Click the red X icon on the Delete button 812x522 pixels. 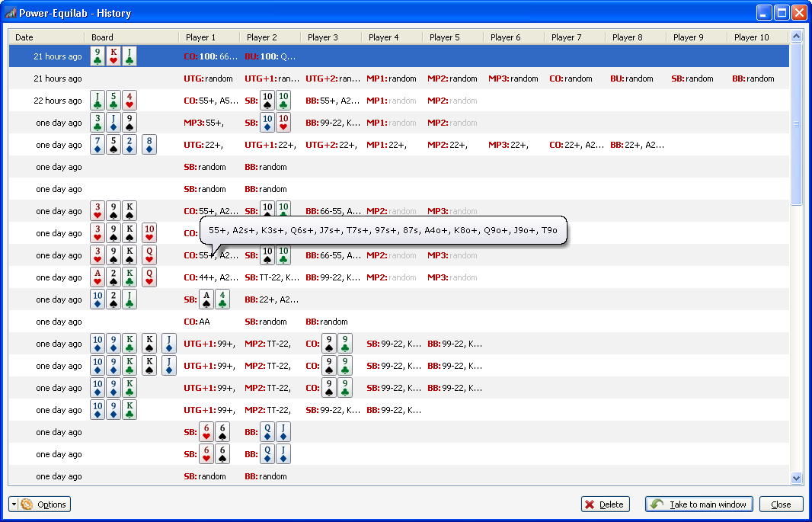[x=590, y=504]
